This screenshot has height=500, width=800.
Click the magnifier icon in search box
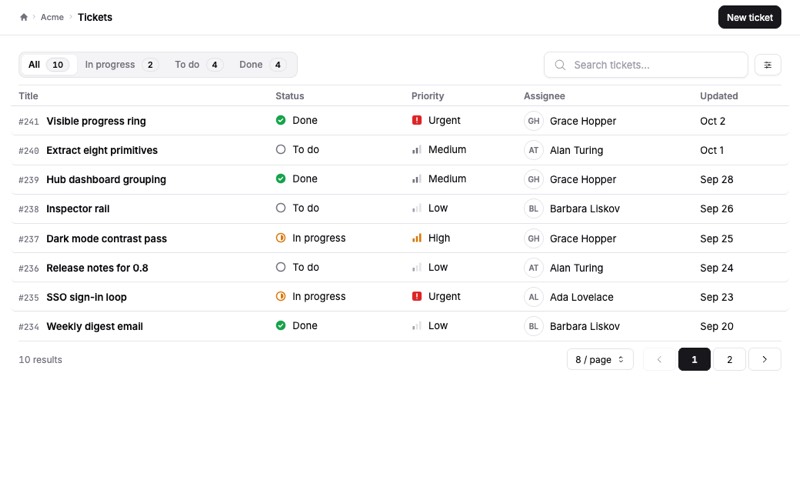(x=560, y=65)
